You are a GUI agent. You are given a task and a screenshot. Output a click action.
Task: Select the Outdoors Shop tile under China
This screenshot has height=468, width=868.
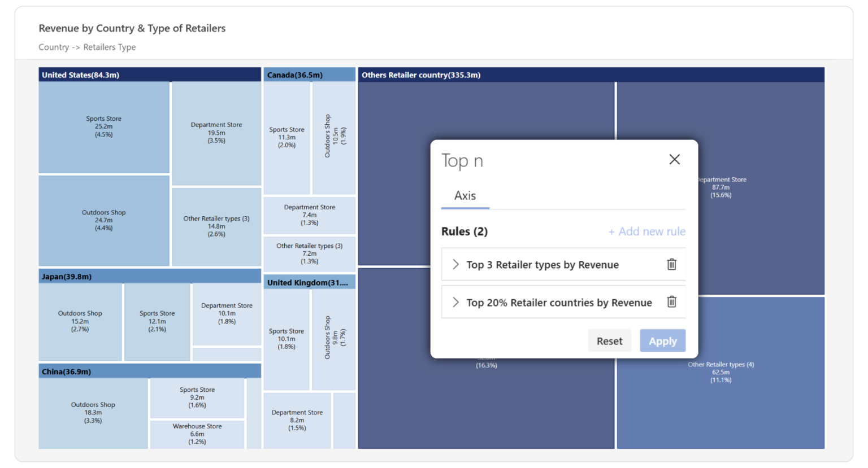[93, 413]
